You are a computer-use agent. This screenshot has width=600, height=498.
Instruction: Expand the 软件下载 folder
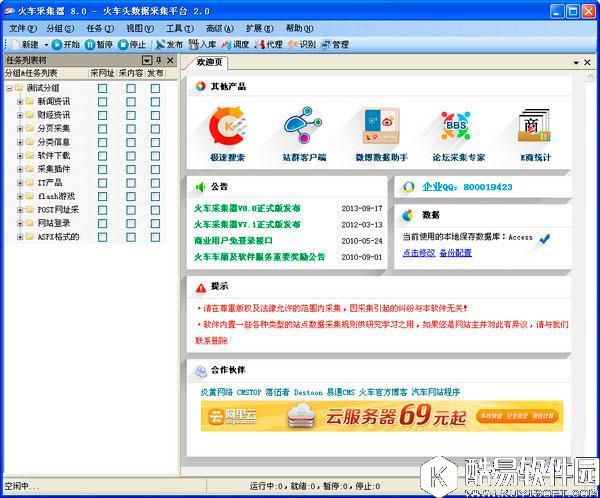20,156
